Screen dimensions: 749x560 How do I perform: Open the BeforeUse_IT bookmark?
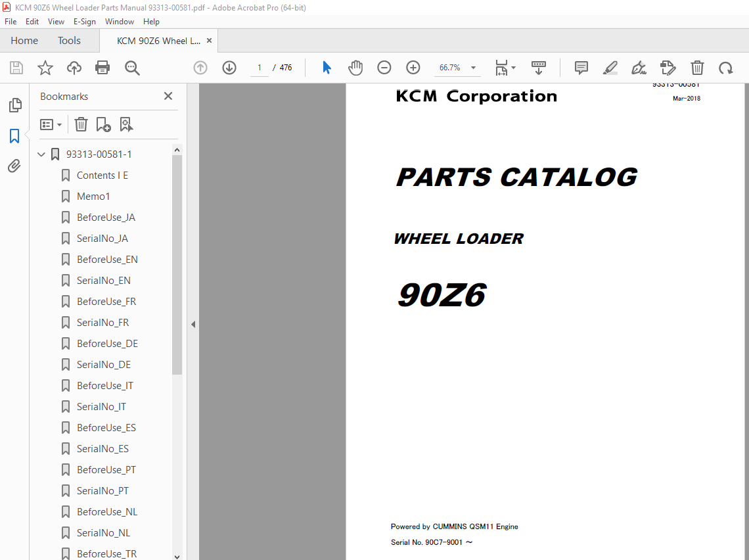[x=105, y=386]
